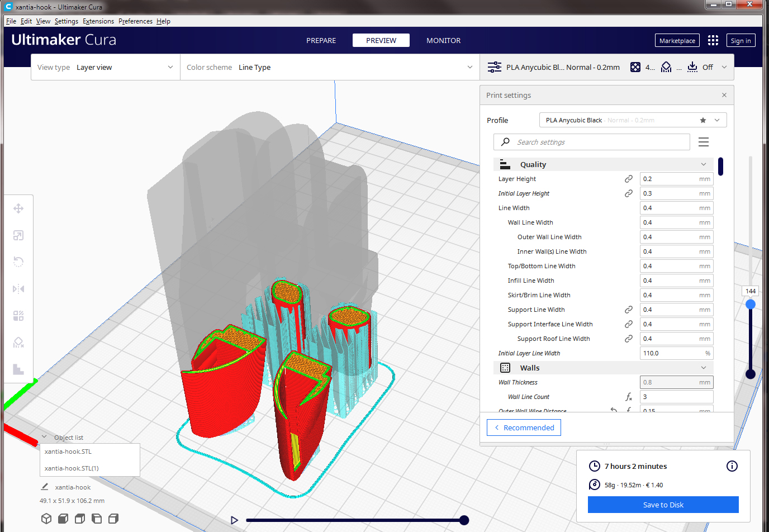Open the Profile dropdown
This screenshot has width=769, height=532.
pos(633,120)
